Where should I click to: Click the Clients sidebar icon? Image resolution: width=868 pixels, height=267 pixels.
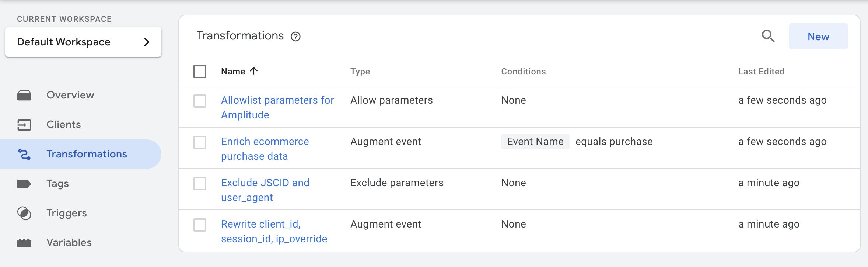pyautogui.click(x=24, y=125)
